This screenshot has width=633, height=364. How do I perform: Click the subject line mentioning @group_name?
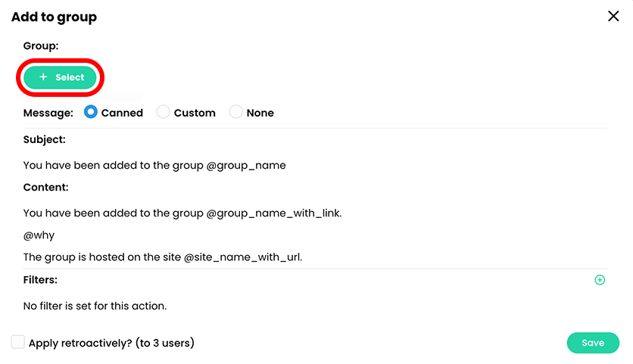tap(154, 165)
